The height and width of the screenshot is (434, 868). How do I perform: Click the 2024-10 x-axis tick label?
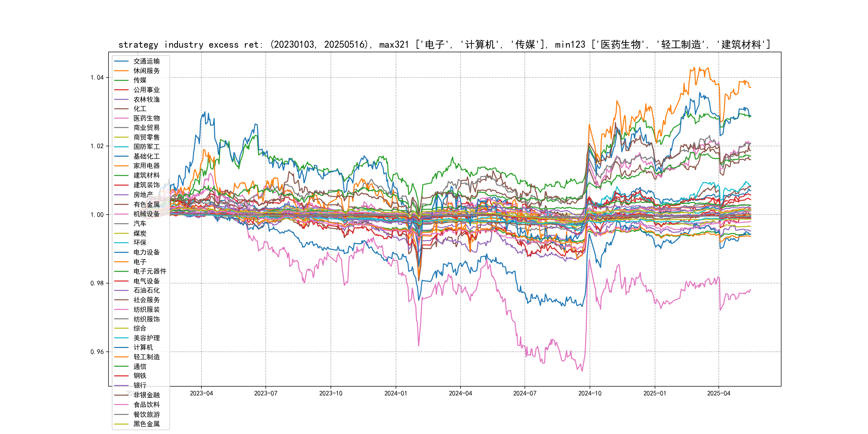(590, 393)
